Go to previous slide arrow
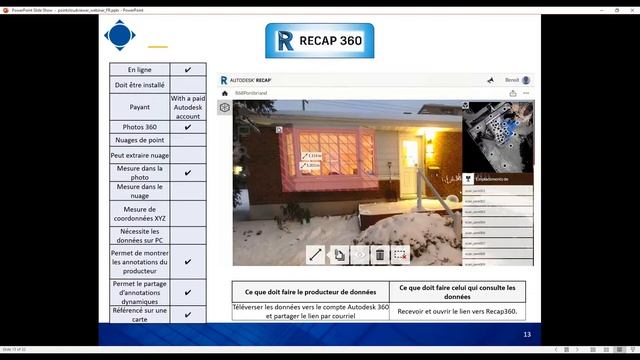The width and height of the screenshot is (640, 360). point(556,350)
